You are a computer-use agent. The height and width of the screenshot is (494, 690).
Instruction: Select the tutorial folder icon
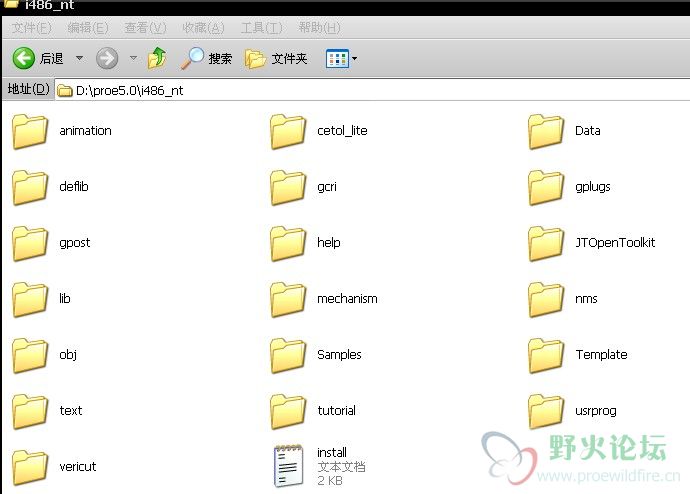[x=288, y=411]
